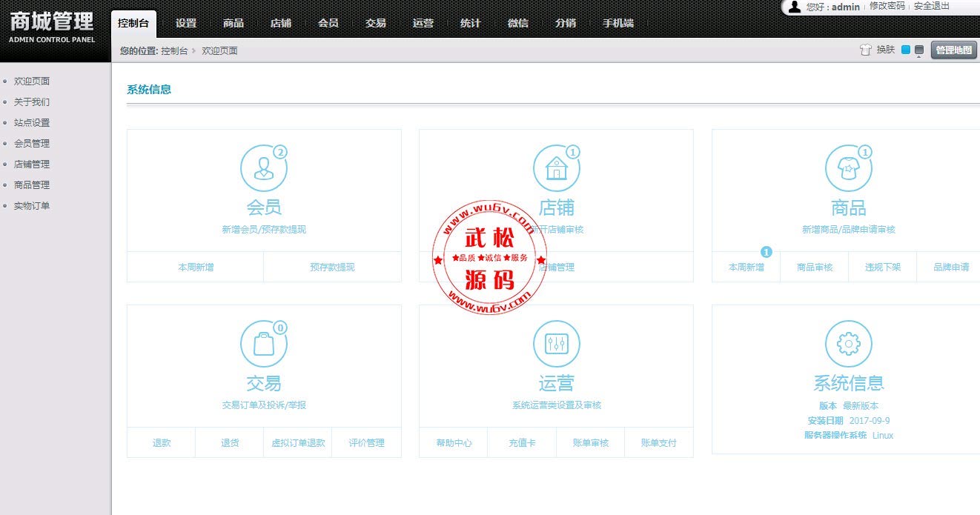Switch to the 商品 top navigation tab
This screenshot has height=515, width=980.
click(x=234, y=24)
